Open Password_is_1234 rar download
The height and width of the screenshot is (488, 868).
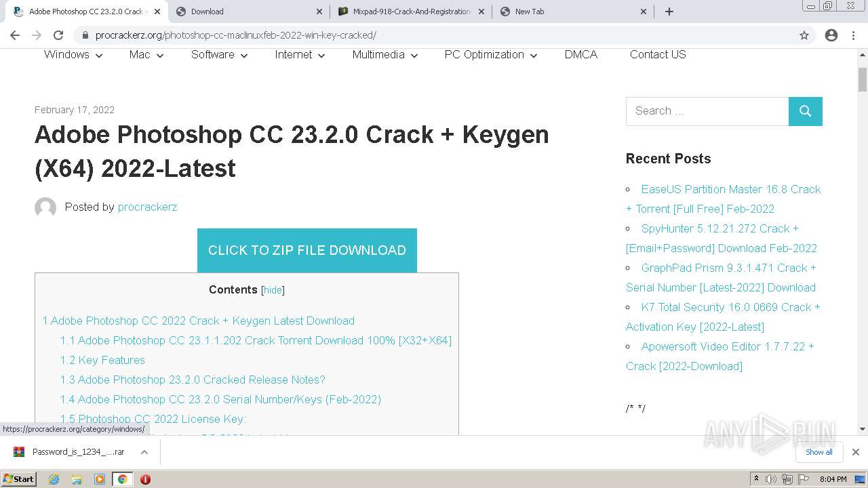[78, 452]
